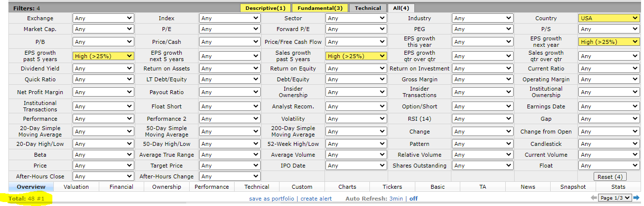The width and height of the screenshot is (644, 206).
Task: Open the Candlestick filter dropdown
Action: pyautogui.click(x=609, y=144)
